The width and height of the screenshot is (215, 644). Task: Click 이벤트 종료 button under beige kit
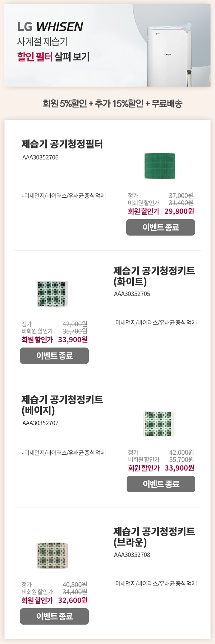click(161, 484)
